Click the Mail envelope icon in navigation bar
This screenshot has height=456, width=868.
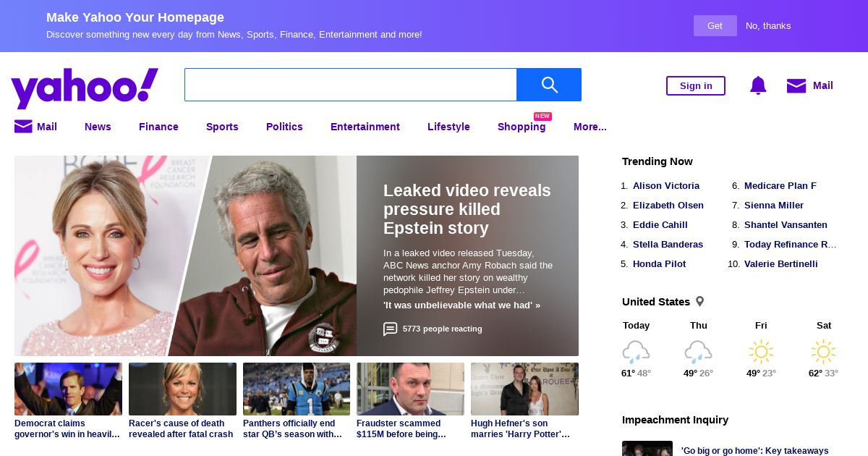[x=23, y=127]
